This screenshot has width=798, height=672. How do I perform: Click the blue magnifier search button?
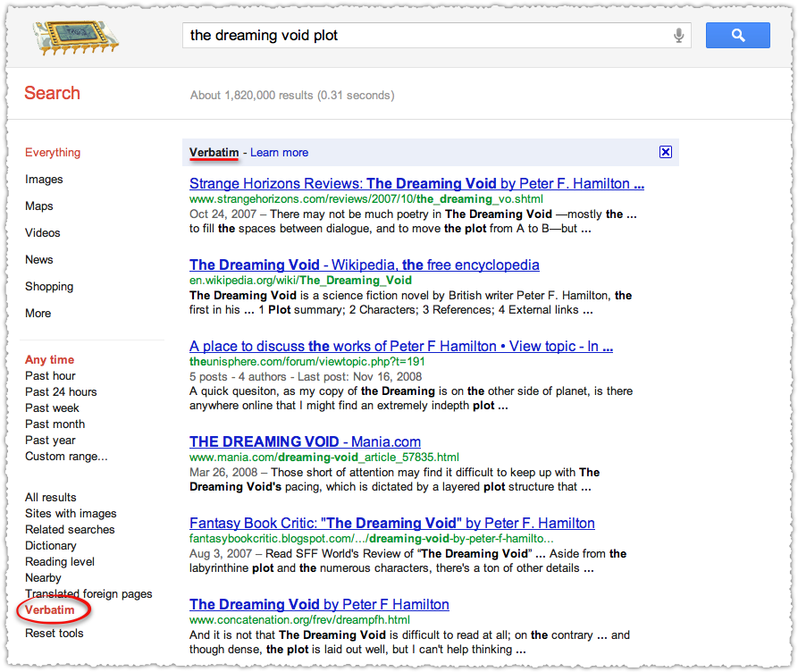pos(737,35)
